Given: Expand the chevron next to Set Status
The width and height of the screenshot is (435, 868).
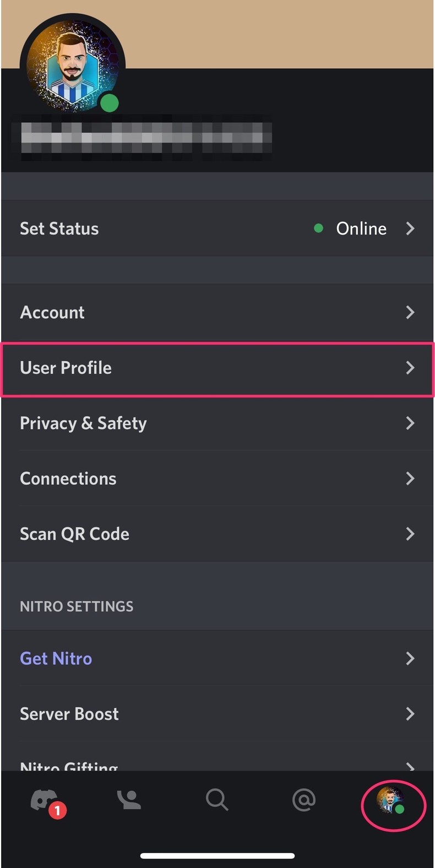Looking at the screenshot, I should point(410,228).
